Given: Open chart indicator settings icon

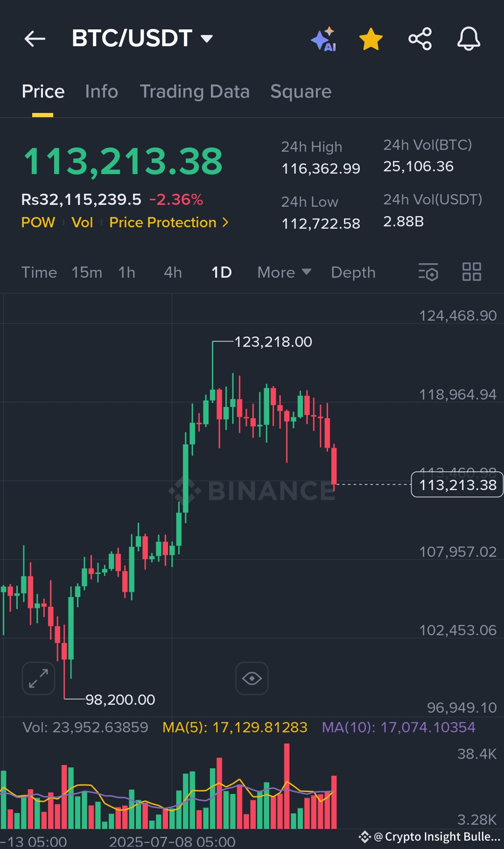Looking at the screenshot, I should 428,272.
